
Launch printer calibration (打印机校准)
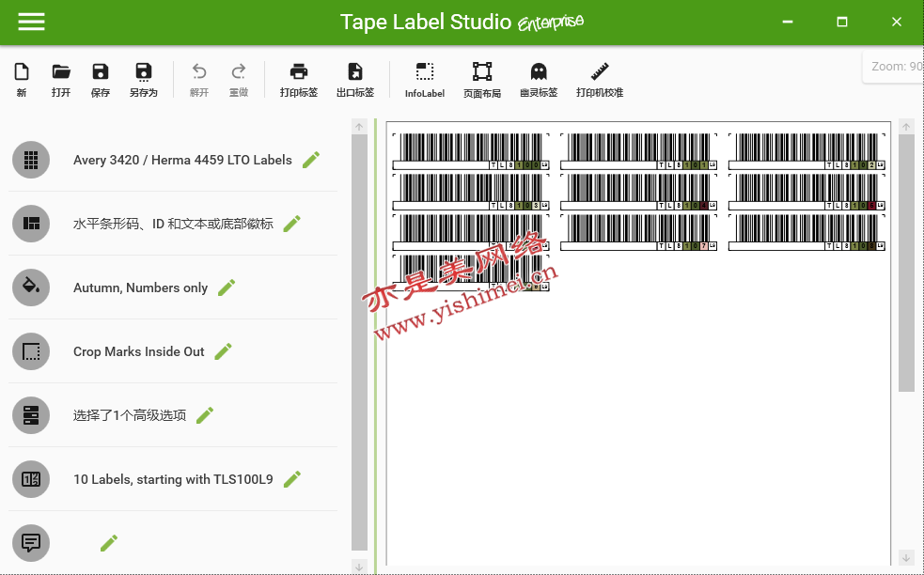pos(600,80)
